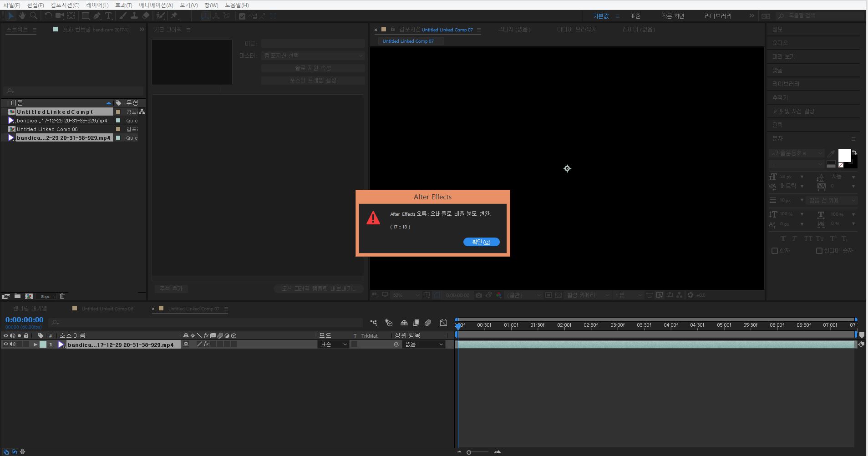Mute audio speaker for layer 1
The image size is (868, 456).
pyautogui.click(x=13, y=345)
